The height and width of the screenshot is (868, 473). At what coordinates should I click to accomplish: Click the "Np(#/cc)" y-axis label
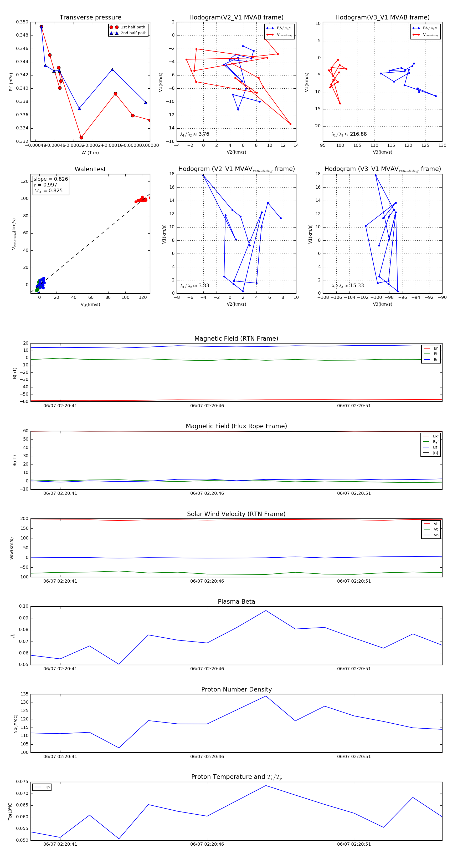[15, 723]
